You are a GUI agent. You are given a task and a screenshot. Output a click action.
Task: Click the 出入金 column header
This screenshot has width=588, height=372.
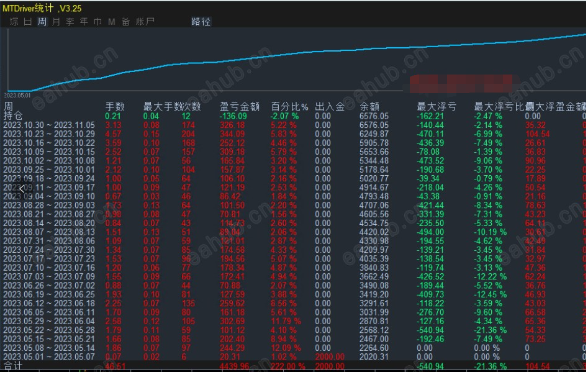330,106
